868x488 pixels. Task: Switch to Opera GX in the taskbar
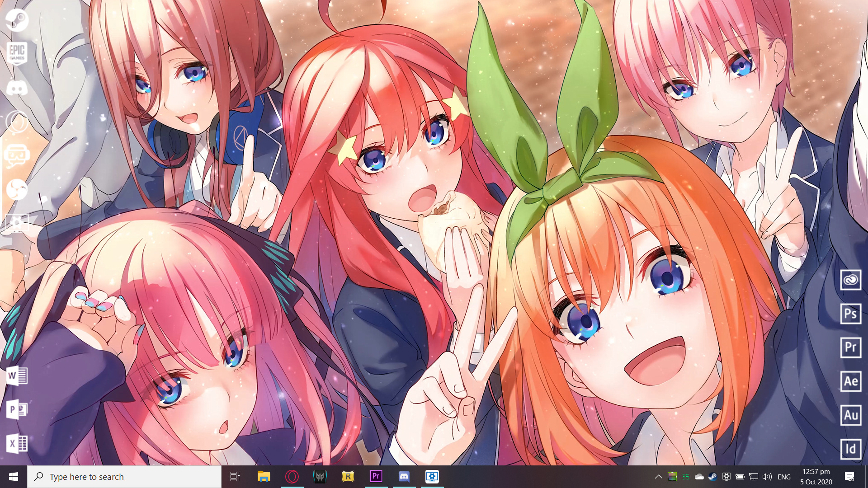point(292,477)
